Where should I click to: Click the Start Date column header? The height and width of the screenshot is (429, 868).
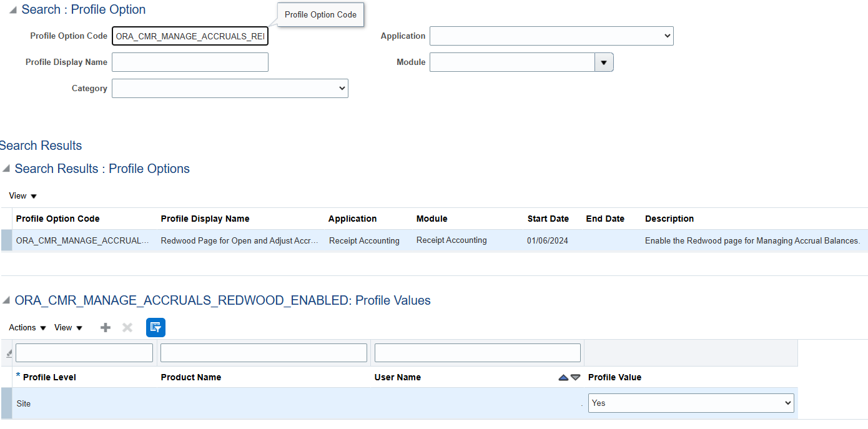click(x=548, y=219)
